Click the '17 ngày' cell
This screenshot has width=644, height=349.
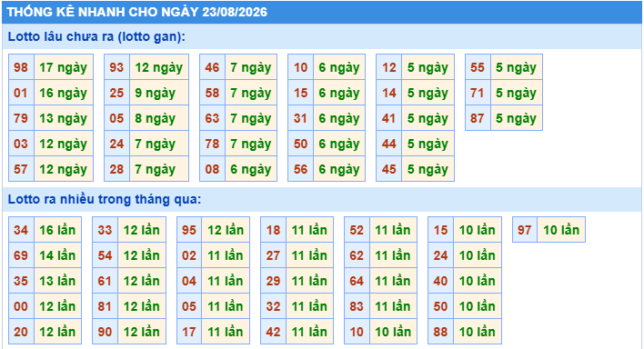coord(64,67)
